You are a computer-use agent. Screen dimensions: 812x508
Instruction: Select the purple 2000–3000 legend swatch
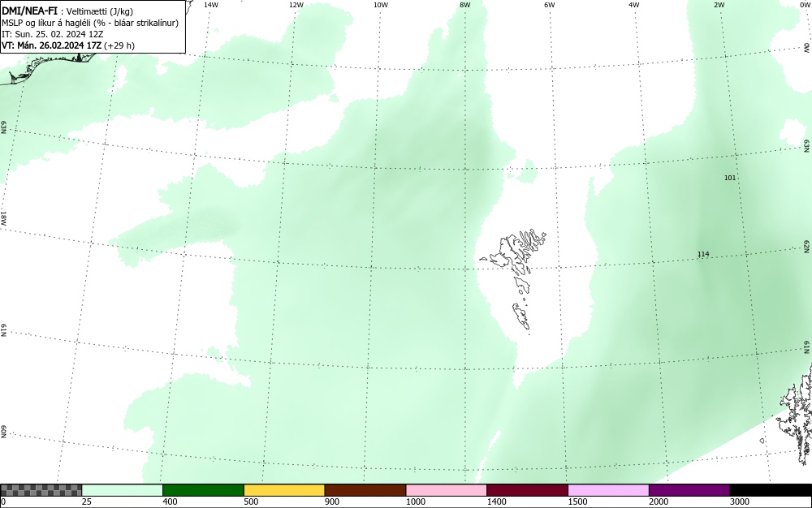click(689, 490)
